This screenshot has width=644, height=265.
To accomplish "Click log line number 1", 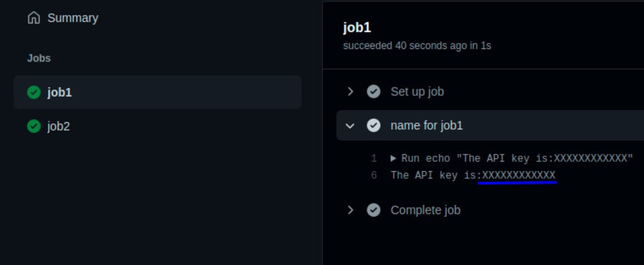I will [x=374, y=158].
